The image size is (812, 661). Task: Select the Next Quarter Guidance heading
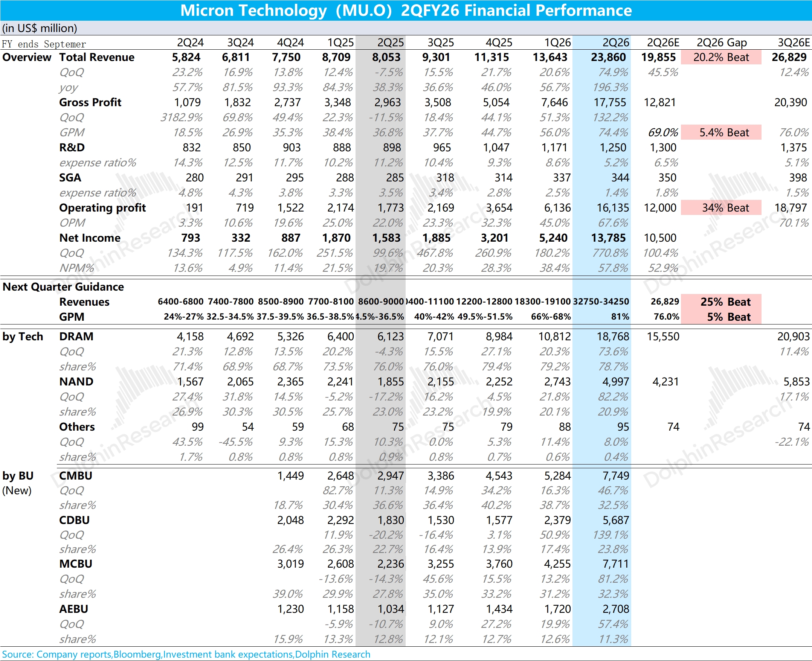click(63, 287)
